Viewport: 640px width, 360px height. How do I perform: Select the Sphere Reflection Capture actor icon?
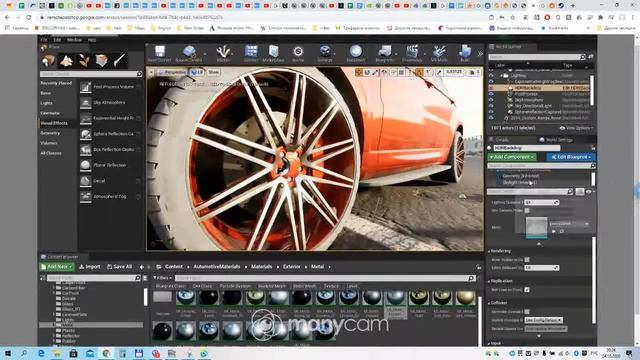pos(86,134)
